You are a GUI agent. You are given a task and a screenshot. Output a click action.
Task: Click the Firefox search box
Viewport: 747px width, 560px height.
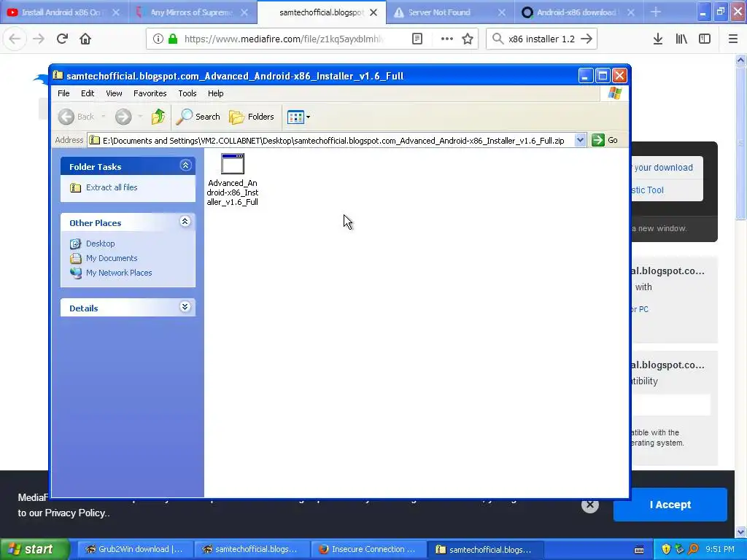541,39
